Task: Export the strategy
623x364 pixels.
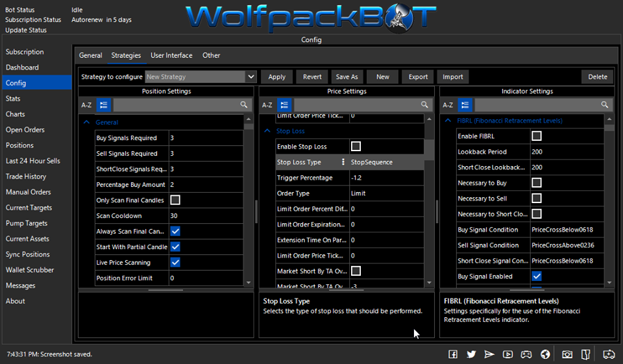Action: pyautogui.click(x=418, y=77)
